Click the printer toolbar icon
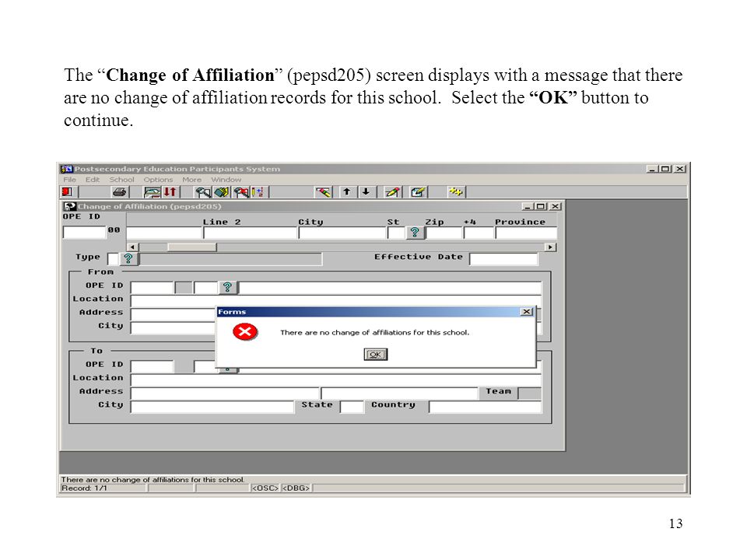The image size is (747, 560). click(x=119, y=192)
